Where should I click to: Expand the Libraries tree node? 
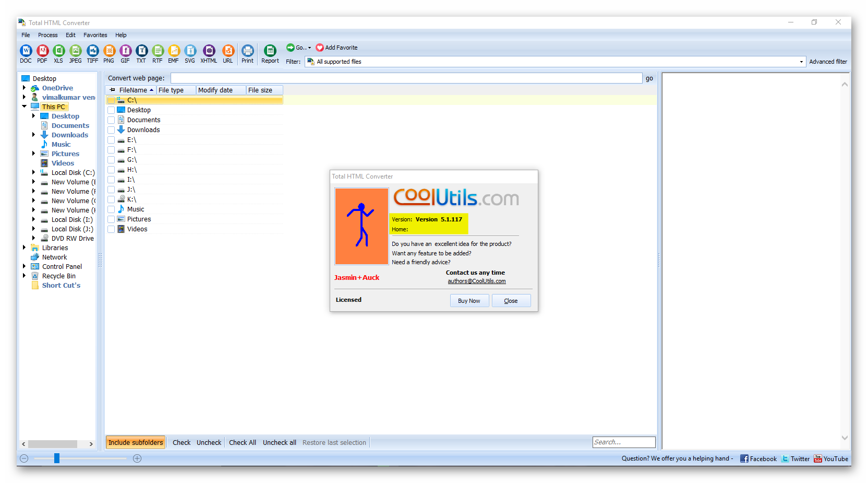[x=25, y=248]
